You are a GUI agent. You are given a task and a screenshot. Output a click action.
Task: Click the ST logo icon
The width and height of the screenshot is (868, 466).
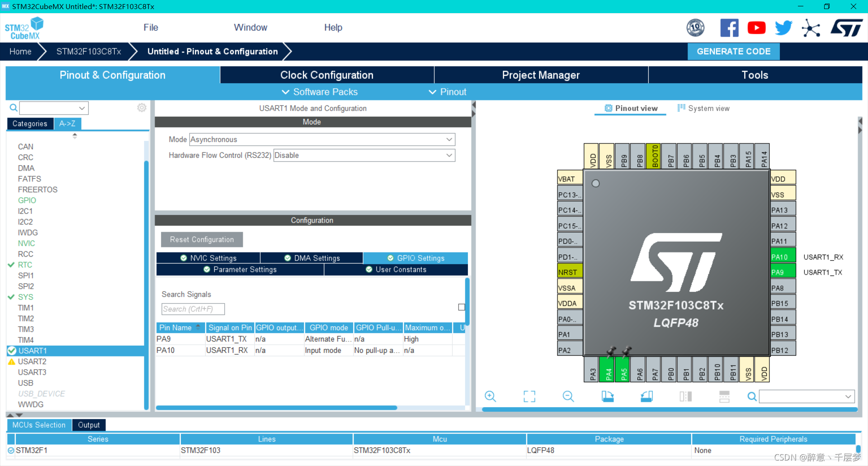click(x=846, y=28)
